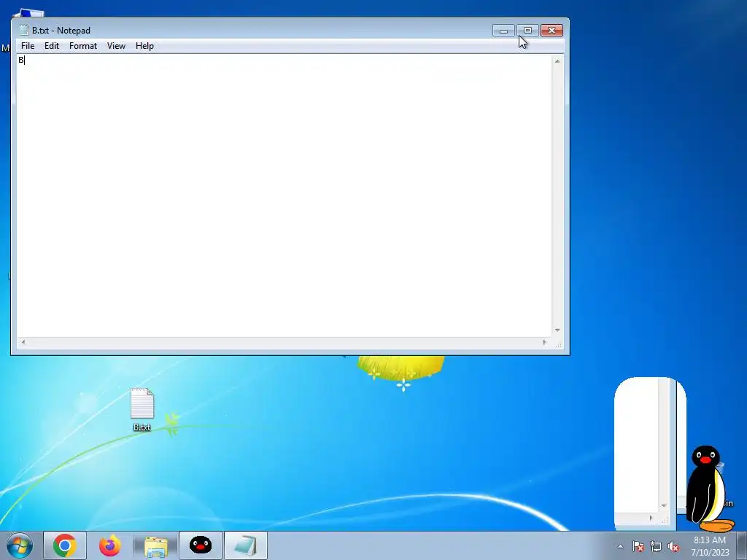Maximize the Notepad window

click(527, 31)
